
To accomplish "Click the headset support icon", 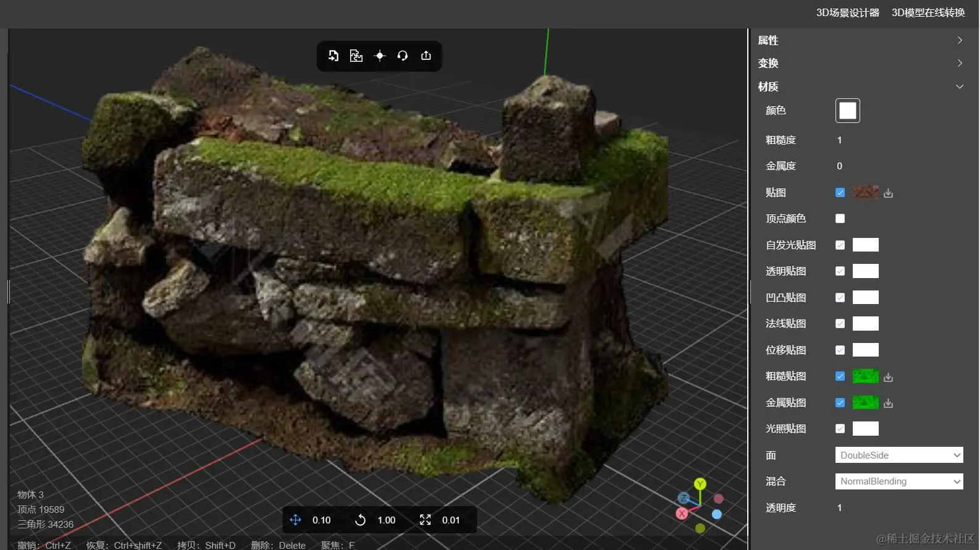I will pos(403,56).
